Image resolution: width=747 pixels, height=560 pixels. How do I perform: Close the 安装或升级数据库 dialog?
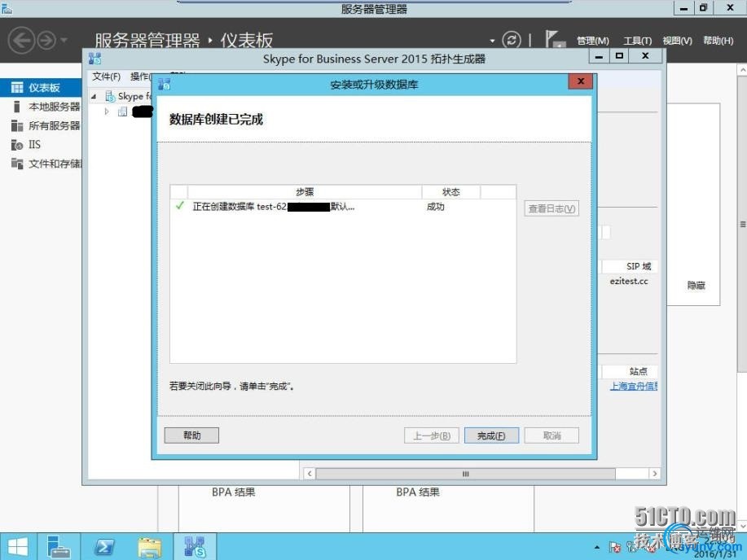pyautogui.click(x=581, y=81)
